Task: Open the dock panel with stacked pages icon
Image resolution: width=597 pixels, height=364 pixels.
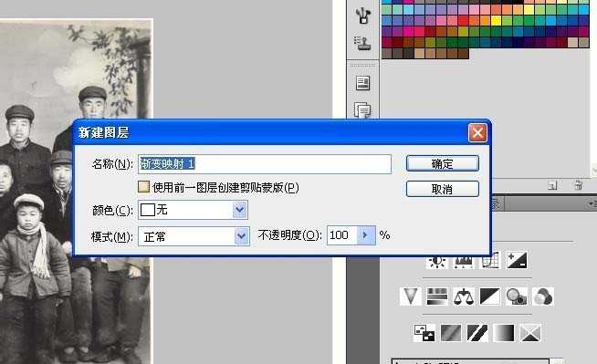Action: coord(362,109)
